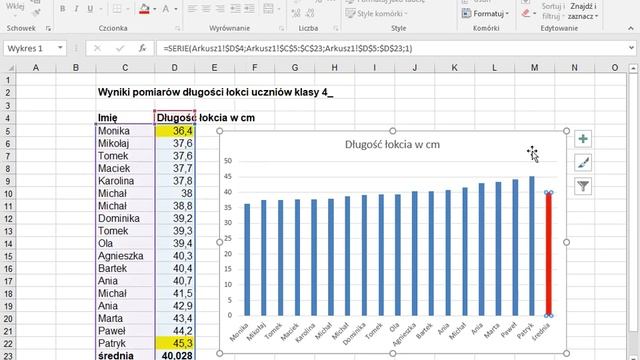Open the Name Box dropdown arrow
The height and width of the screenshot is (360, 640).
pos(60,48)
